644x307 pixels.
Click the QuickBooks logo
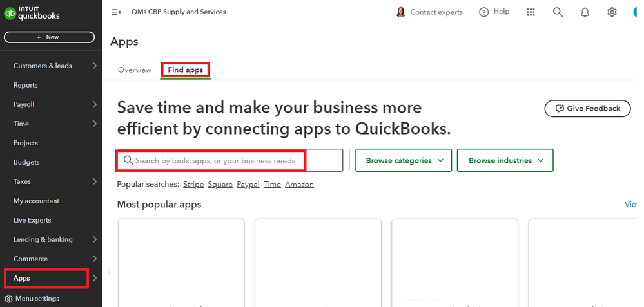point(32,14)
